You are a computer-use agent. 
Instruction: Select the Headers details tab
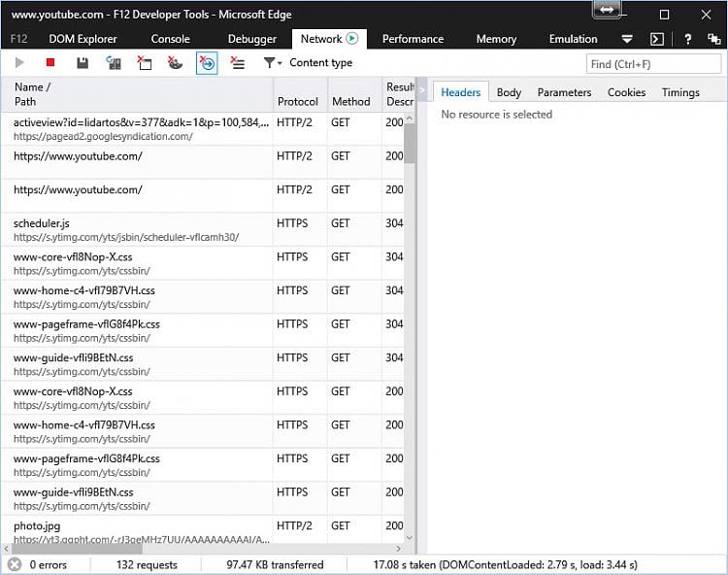click(x=460, y=92)
